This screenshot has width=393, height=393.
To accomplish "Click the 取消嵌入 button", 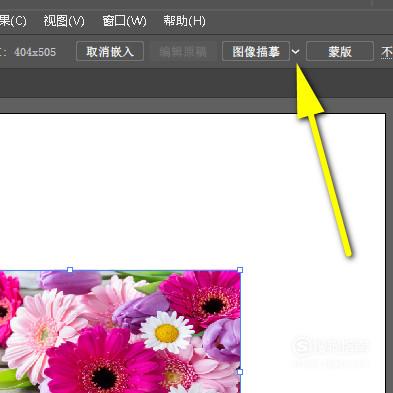I will click(x=110, y=51).
